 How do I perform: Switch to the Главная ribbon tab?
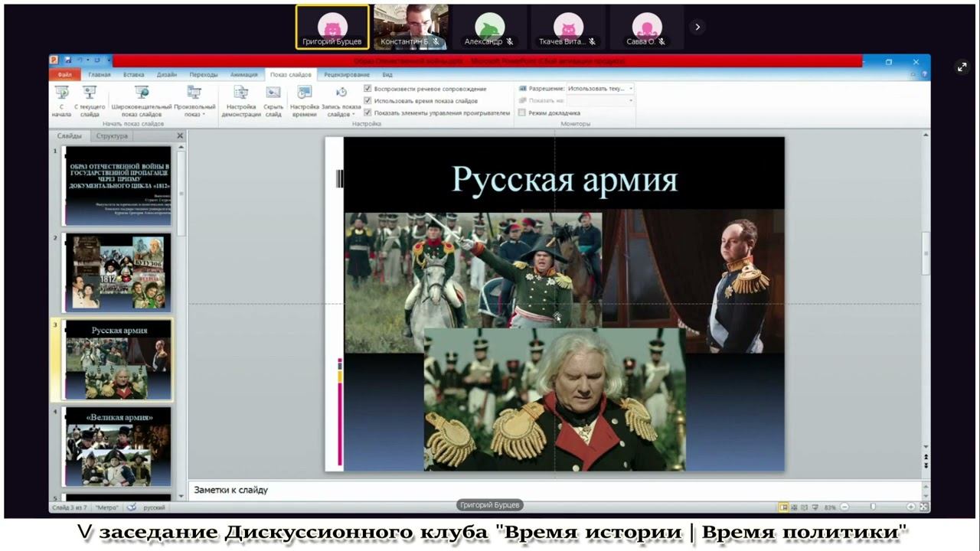tap(100, 74)
